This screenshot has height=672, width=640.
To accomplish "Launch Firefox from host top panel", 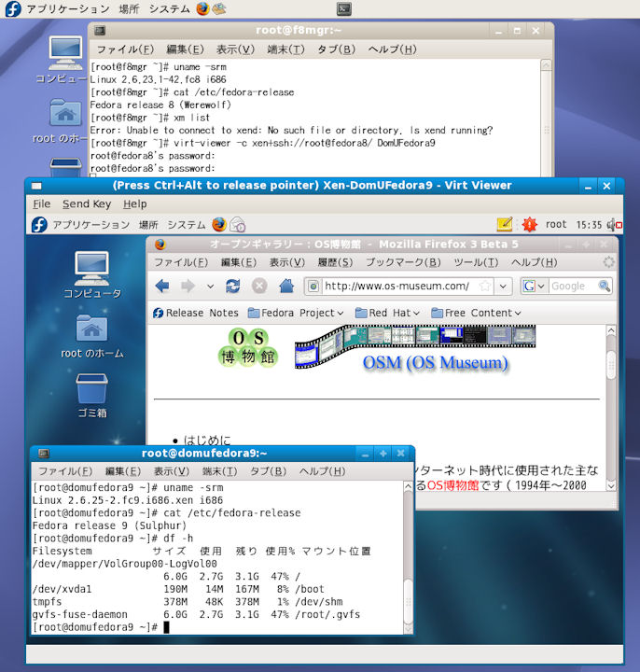I will 202,8.
